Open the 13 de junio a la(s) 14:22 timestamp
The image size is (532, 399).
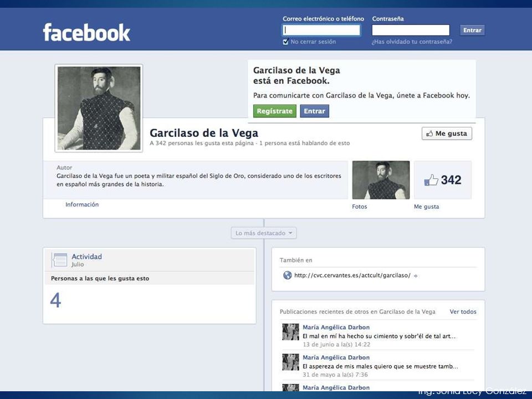(x=336, y=345)
